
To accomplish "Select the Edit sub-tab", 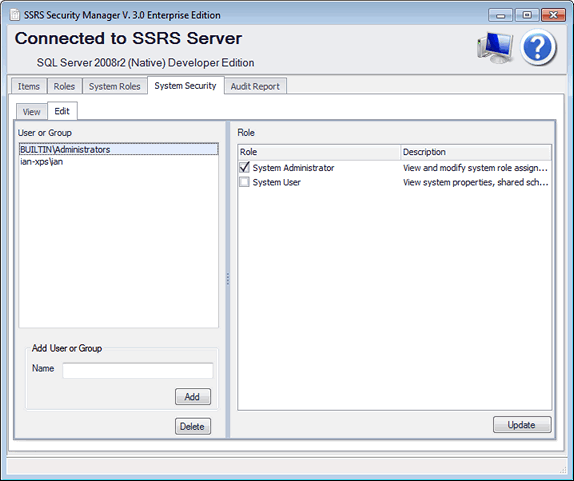I will point(62,111).
